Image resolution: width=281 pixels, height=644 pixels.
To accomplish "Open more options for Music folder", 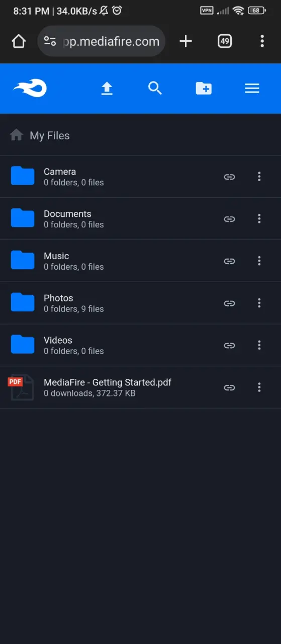I will [259, 261].
